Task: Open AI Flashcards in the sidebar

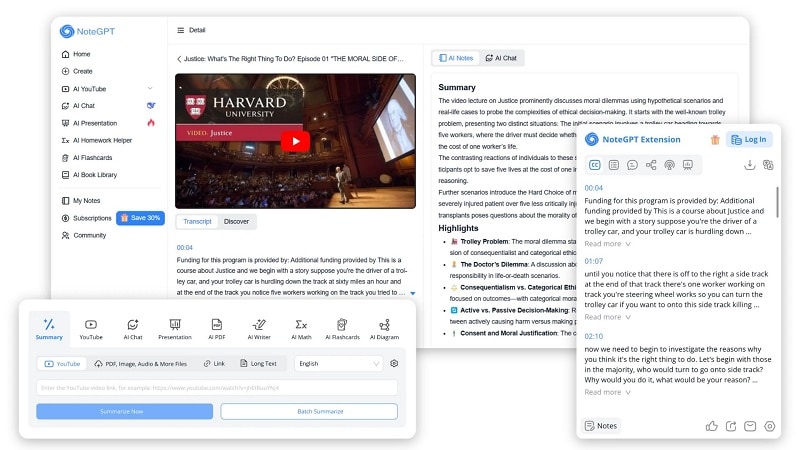Action: (87, 158)
